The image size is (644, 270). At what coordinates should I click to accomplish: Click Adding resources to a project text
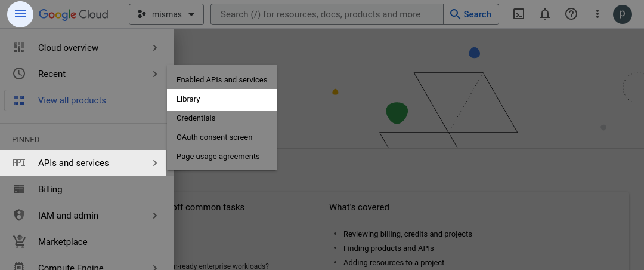click(x=394, y=263)
